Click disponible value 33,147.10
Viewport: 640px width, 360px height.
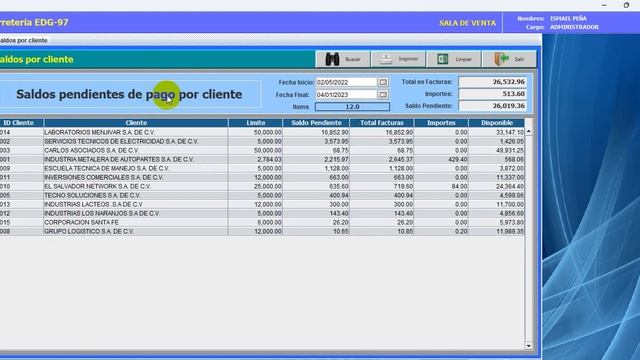coord(510,133)
